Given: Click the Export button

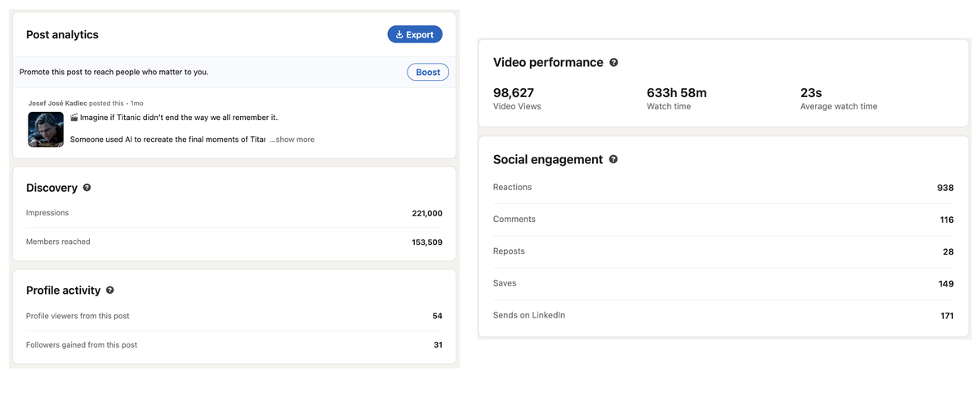Looking at the screenshot, I should pos(415,34).
